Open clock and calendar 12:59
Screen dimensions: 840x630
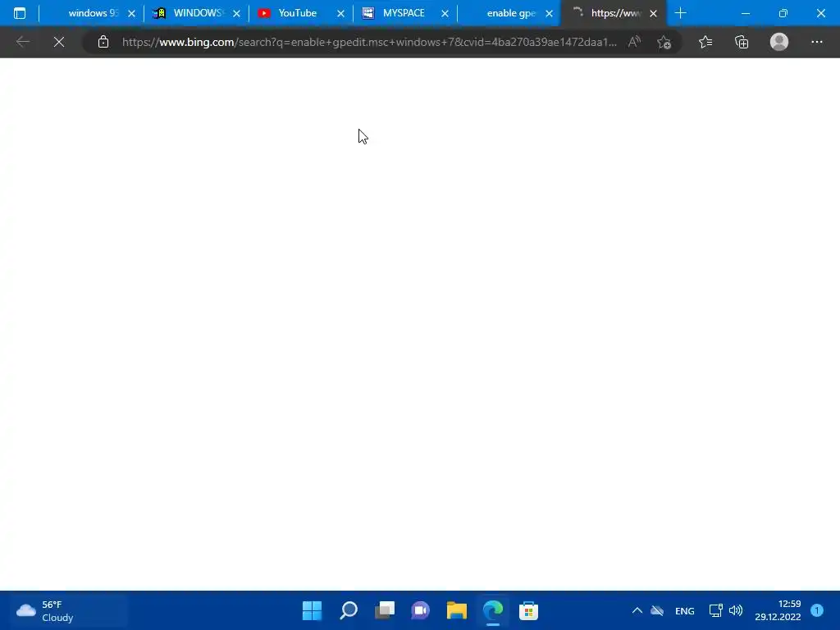click(778, 610)
